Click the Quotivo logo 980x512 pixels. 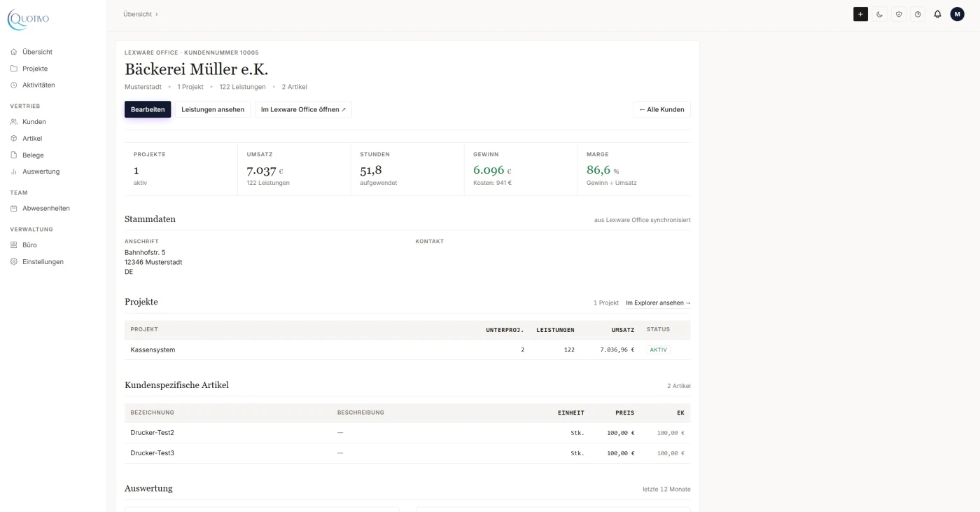[29, 18]
